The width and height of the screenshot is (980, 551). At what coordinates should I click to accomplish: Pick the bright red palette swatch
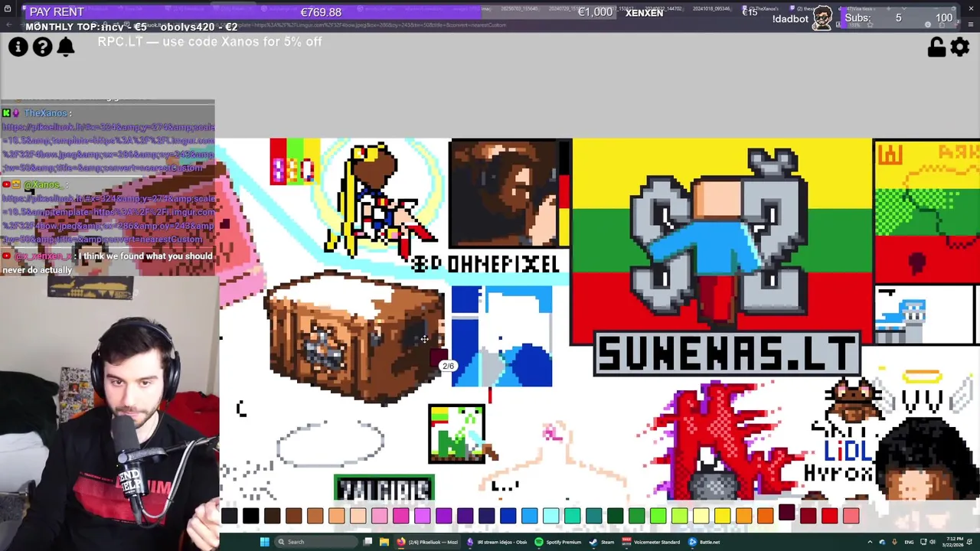pos(829,517)
